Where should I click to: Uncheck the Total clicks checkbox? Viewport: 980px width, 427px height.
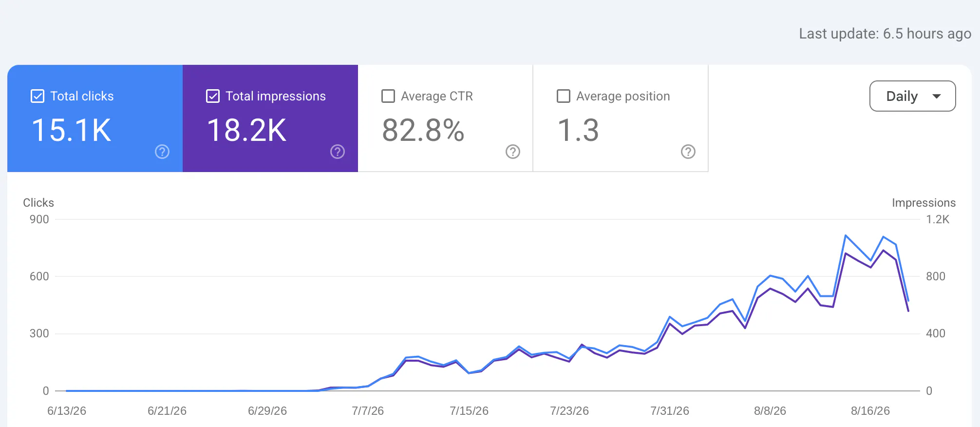(x=38, y=96)
